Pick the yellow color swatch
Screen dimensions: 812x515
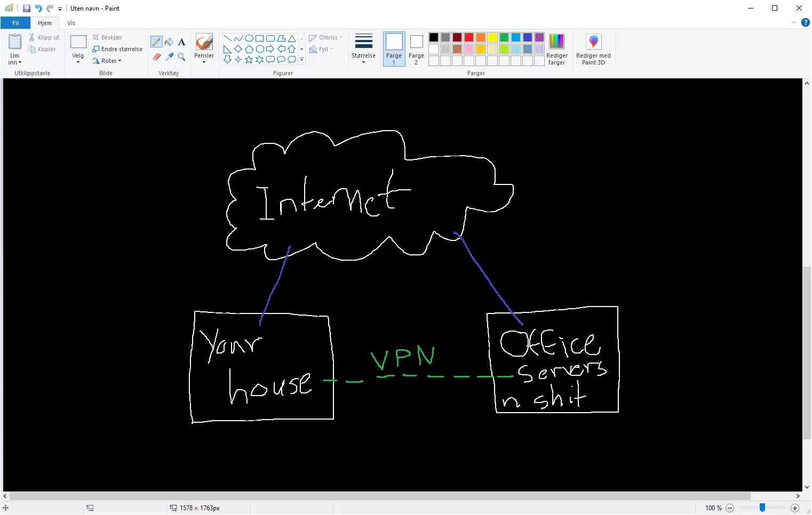point(492,37)
